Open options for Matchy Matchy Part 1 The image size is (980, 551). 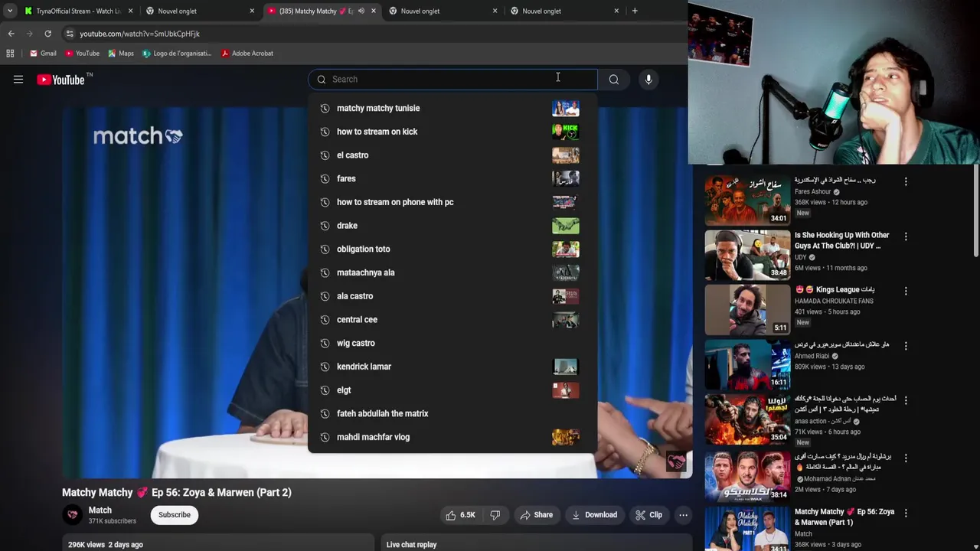pos(906,514)
